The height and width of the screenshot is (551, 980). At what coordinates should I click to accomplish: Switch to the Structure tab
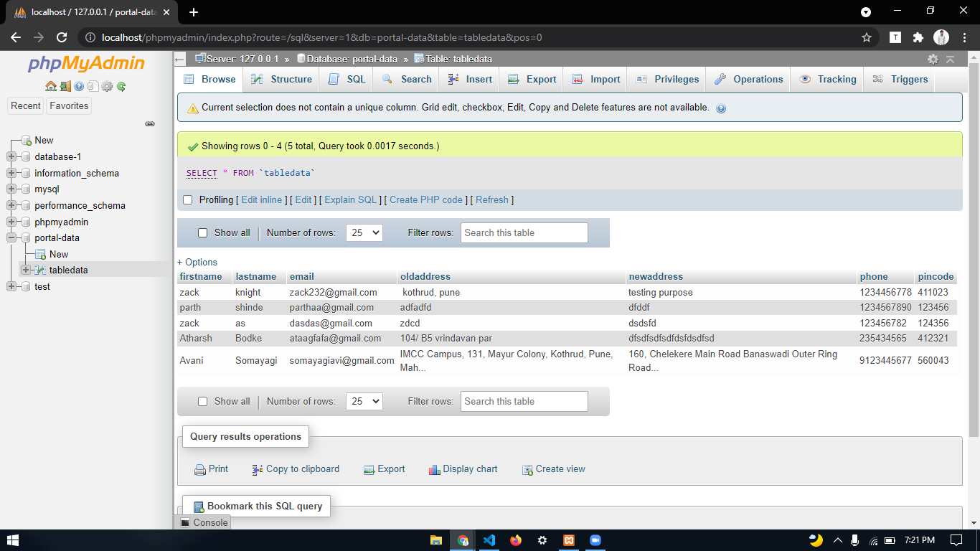tap(282, 80)
